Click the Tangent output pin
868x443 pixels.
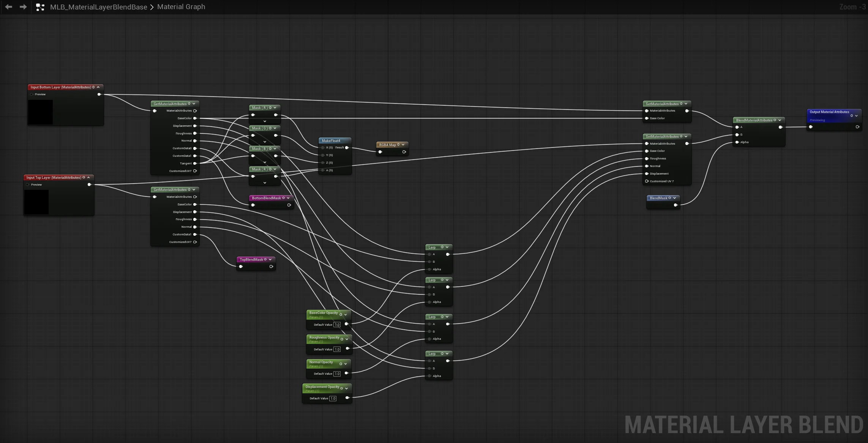(195, 164)
